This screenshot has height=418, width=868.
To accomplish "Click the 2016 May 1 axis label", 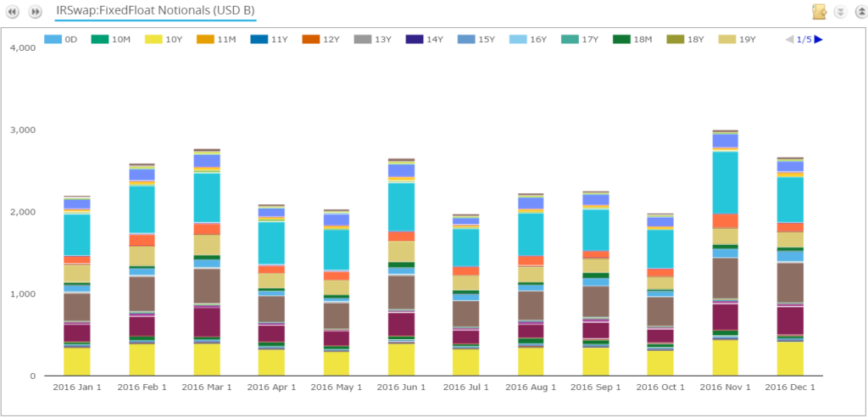I will click(336, 387).
